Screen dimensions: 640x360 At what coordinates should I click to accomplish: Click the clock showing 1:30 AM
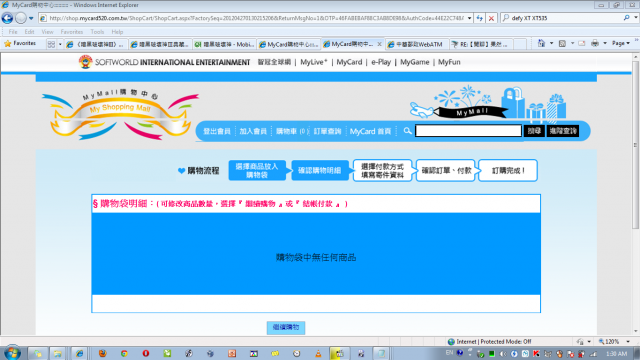[617, 353]
